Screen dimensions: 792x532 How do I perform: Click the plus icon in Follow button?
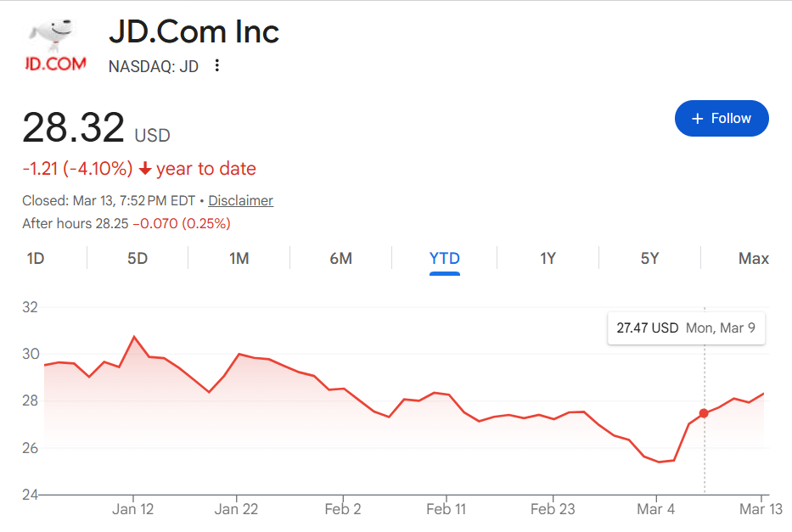coord(698,119)
